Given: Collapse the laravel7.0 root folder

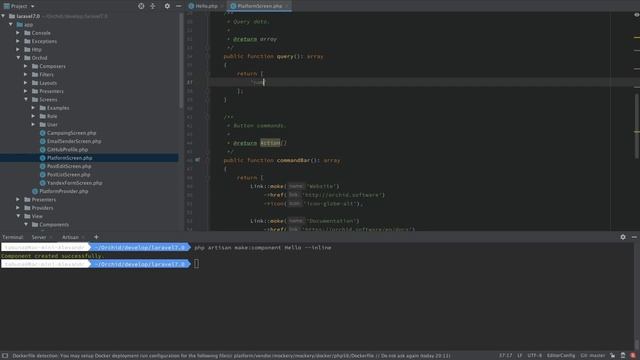Looking at the screenshot, I should tap(3, 16).
